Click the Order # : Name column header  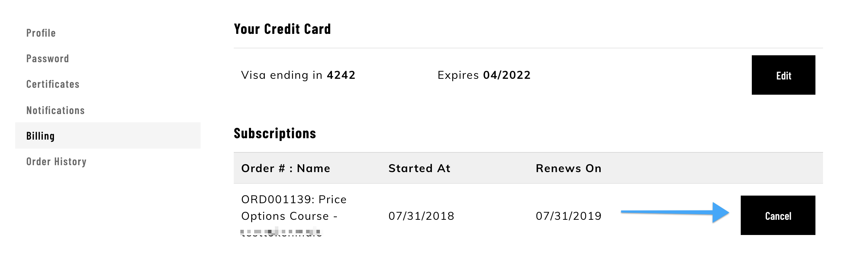[x=286, y=168]
